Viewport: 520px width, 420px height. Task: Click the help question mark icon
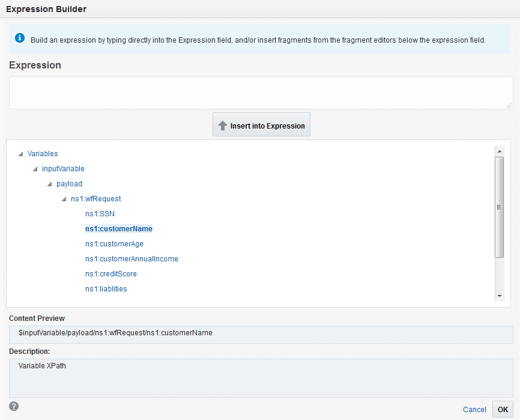coord(14,406)
